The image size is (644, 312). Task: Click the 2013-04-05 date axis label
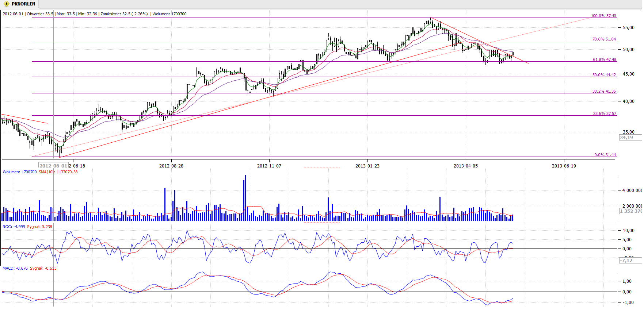466,166
